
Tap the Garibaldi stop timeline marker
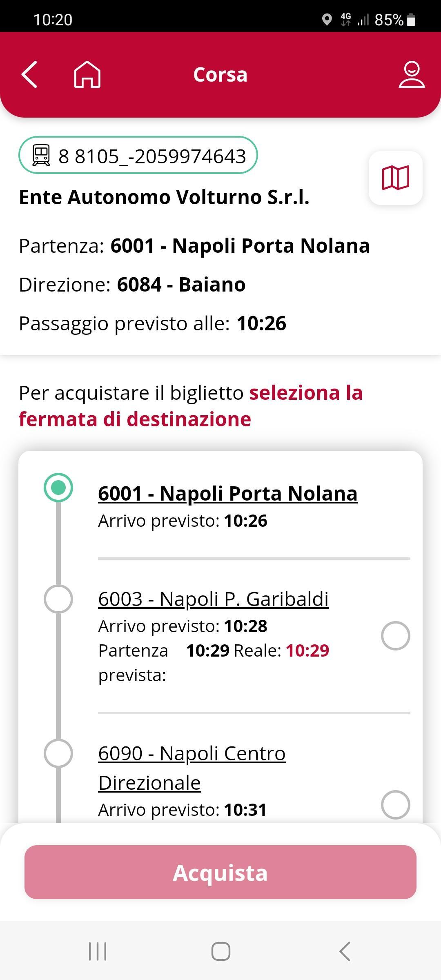tap(58, 599)
